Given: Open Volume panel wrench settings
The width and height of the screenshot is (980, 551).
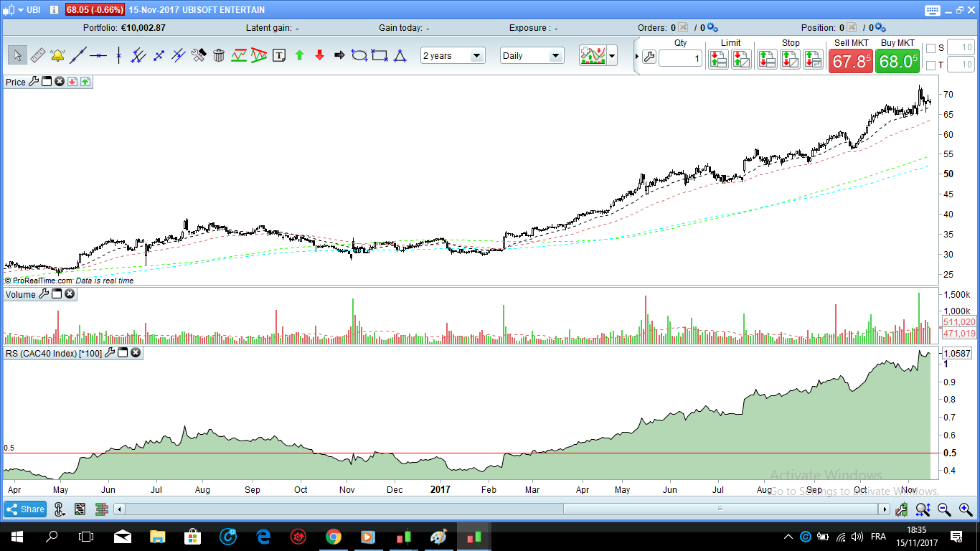Looking at the screenshot, I should click(43, 294).
